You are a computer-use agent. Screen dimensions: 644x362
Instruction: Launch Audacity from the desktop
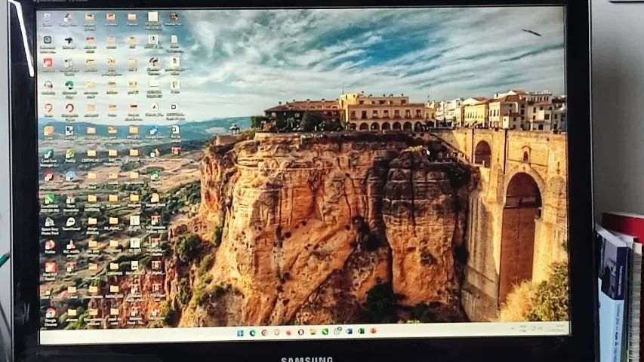pos(48,87)
